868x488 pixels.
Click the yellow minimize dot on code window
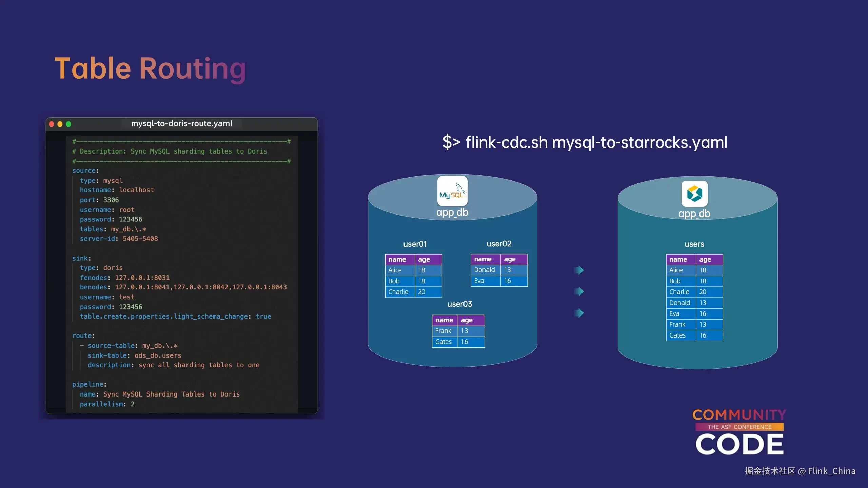click(x=60, y=124)
